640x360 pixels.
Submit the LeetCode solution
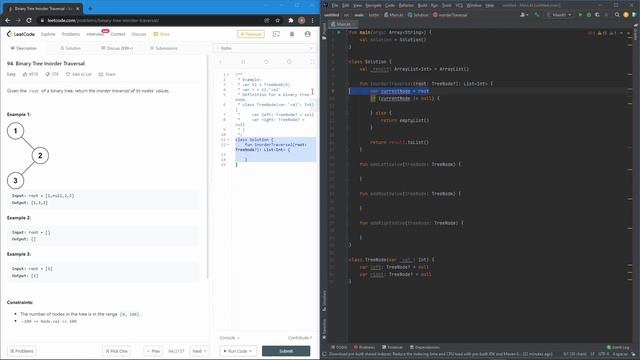click(286, 351)
